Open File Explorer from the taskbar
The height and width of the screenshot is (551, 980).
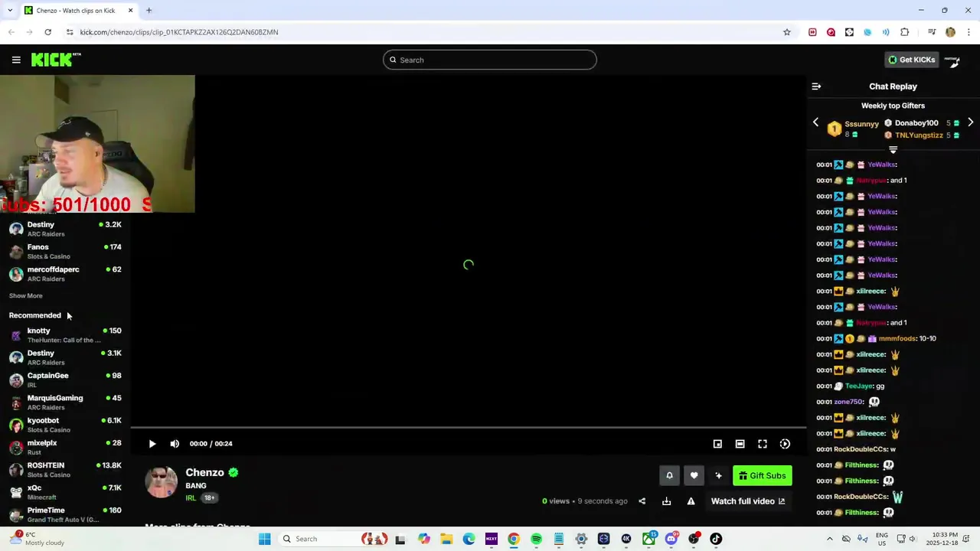[x=446, y=539]
